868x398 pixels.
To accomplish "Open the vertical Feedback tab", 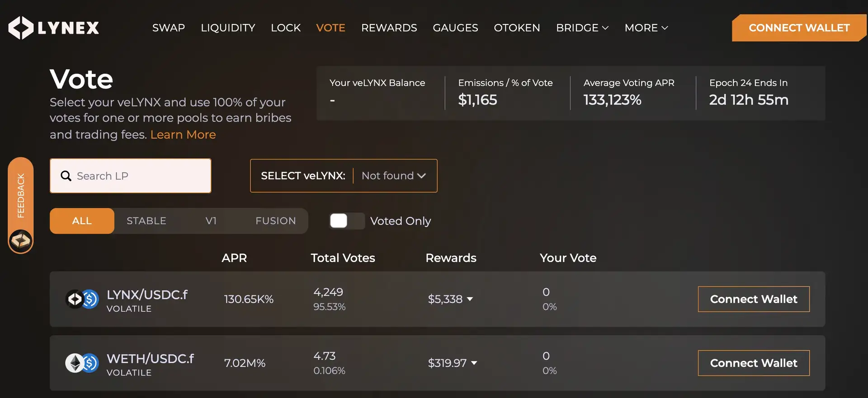I will click(21, 195).
